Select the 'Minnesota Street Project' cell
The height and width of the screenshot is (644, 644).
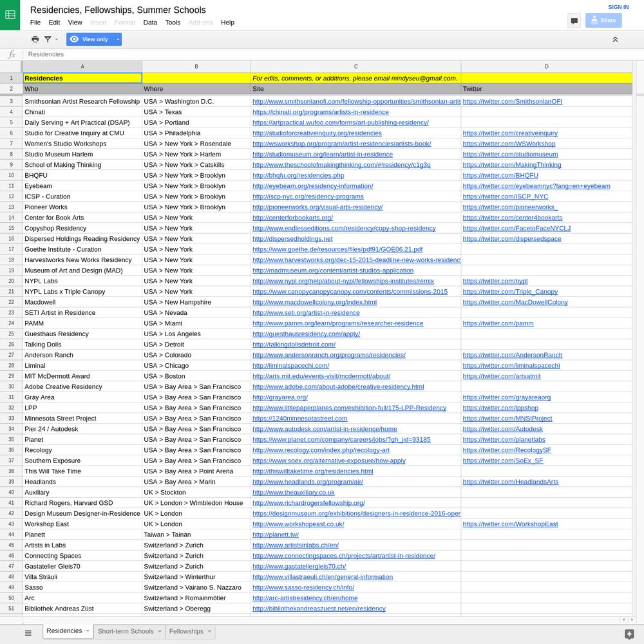[82, 419]
